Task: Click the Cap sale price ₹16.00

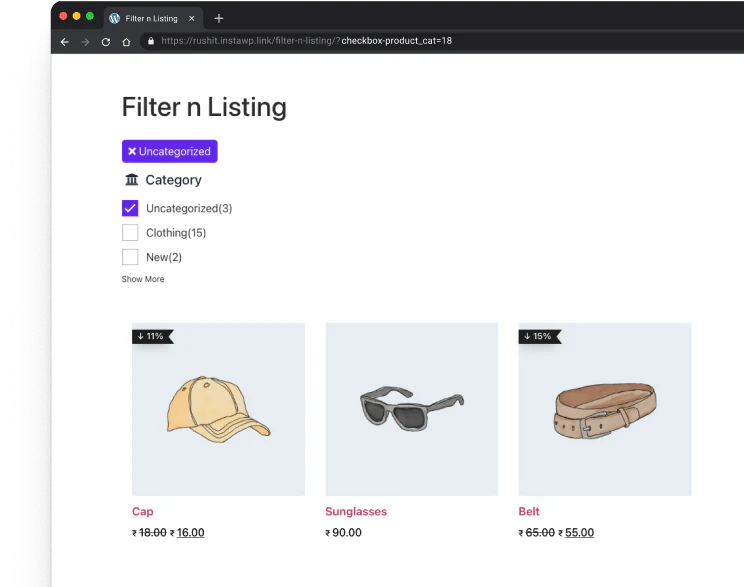Action: 187,533
